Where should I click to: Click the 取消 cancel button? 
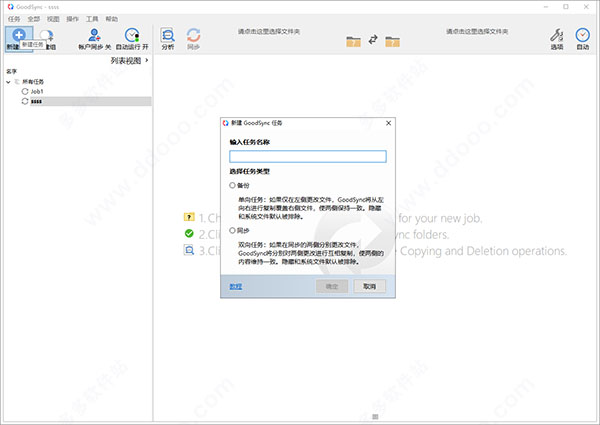[369, 286]
